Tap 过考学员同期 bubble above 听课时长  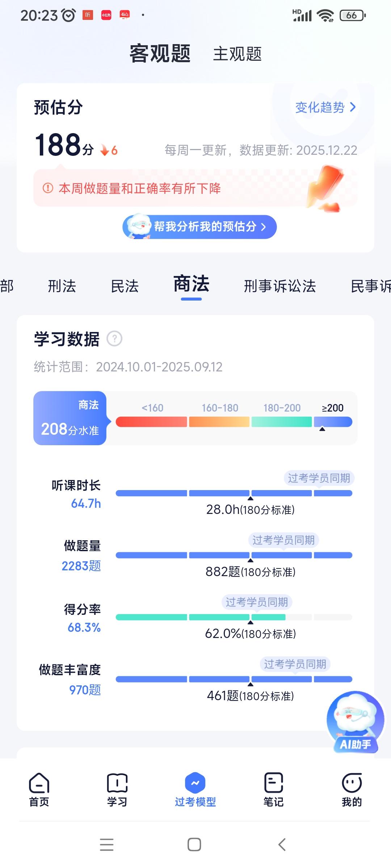[319, 478]
